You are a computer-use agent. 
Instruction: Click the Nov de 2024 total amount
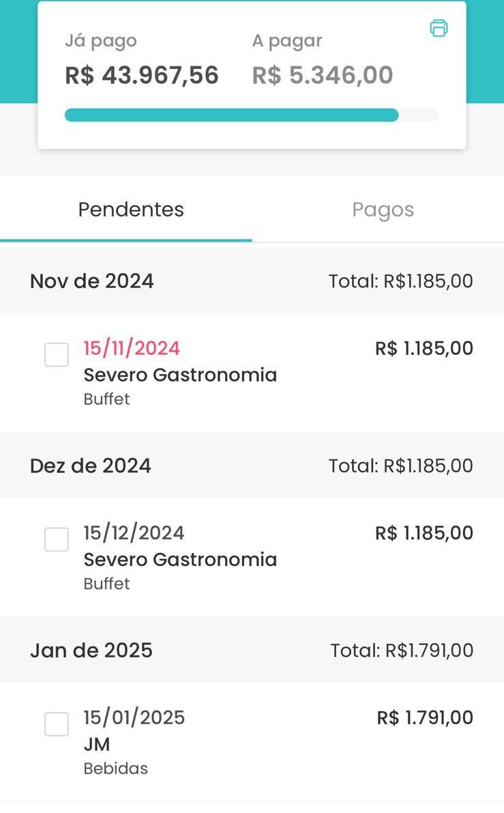[x=400, y=281]
